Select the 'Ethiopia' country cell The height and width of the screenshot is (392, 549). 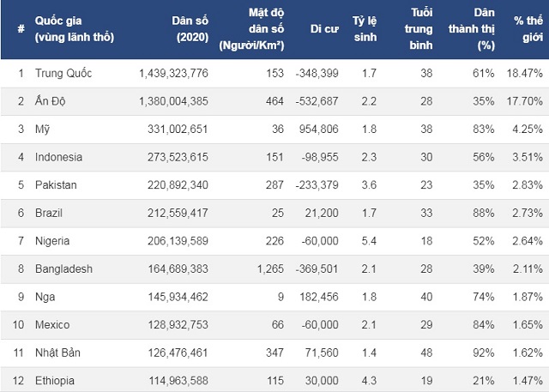(x=55, y=381)
